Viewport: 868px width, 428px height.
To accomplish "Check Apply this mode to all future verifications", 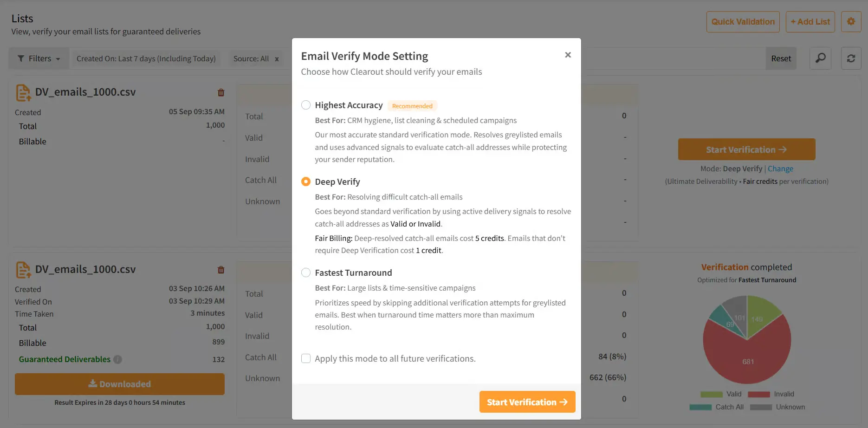I will [x=306, y=358].
